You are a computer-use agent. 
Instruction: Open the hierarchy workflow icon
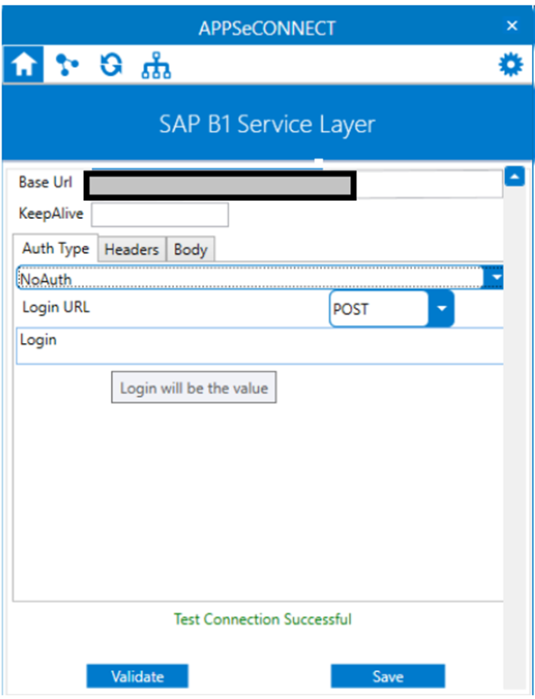[156, 66]
